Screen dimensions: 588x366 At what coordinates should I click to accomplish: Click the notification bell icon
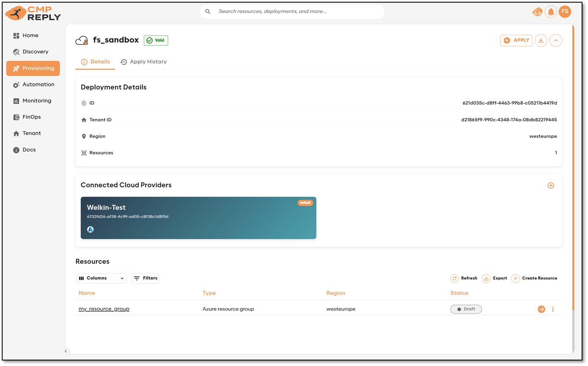point(551,12)
